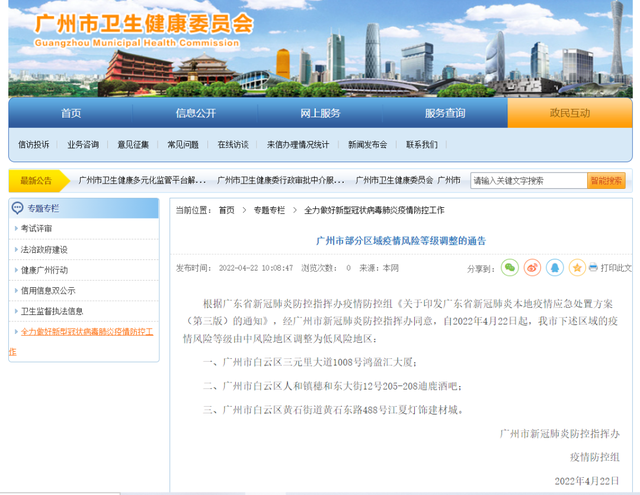This screenshot has width=640, height=495.
Task: Open the 首页 navigation tab
Action: (70, 113)
